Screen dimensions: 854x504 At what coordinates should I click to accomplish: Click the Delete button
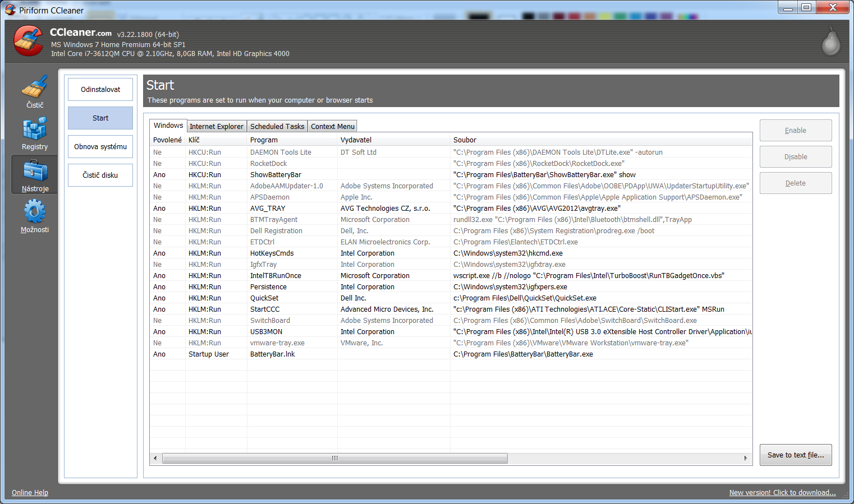point(796,183)
